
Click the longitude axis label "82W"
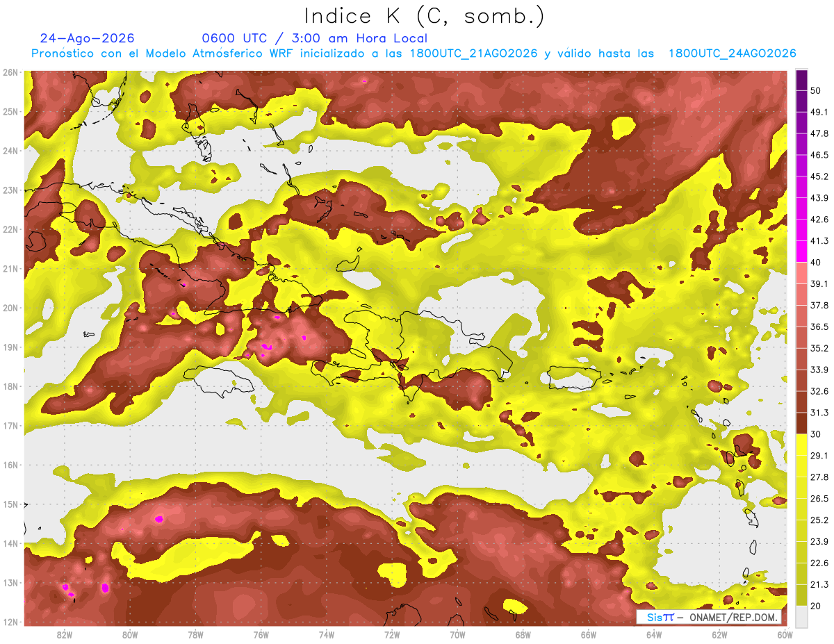point(65,634)
